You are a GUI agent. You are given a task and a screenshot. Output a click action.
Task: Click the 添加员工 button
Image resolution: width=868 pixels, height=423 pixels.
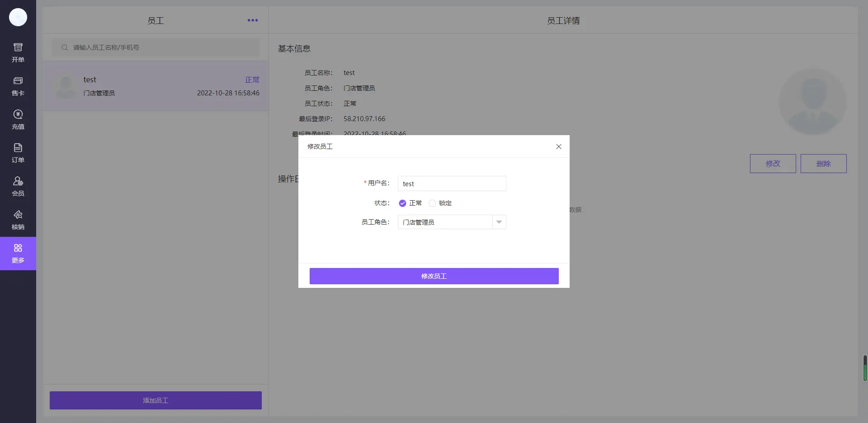[156, 400]
